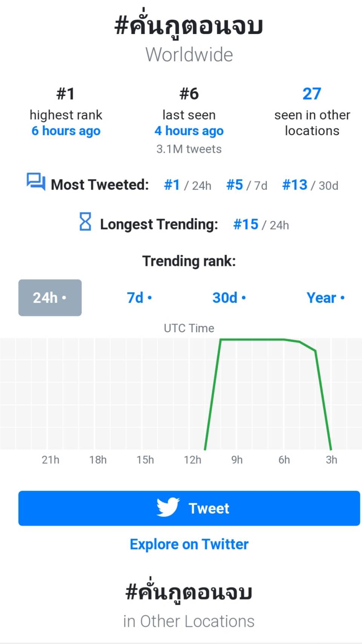Image resolution: width=362 pixels, height=644 pixels.
Task: Switch to the 30d trending rank tab
Action: [229, 298]
